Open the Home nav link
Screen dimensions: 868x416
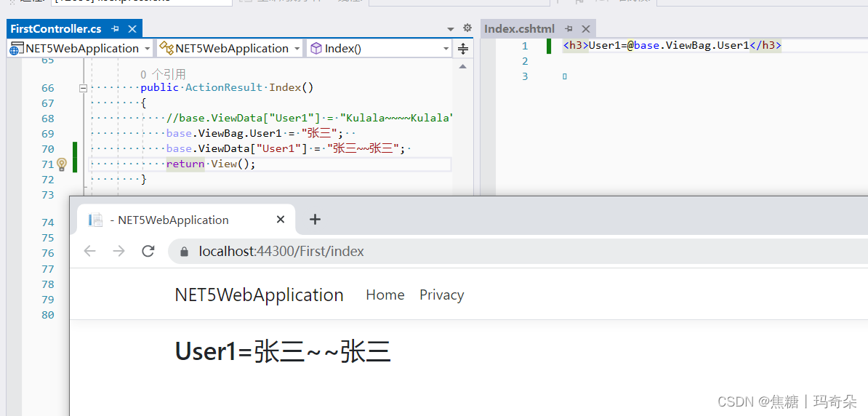[385, 295]
